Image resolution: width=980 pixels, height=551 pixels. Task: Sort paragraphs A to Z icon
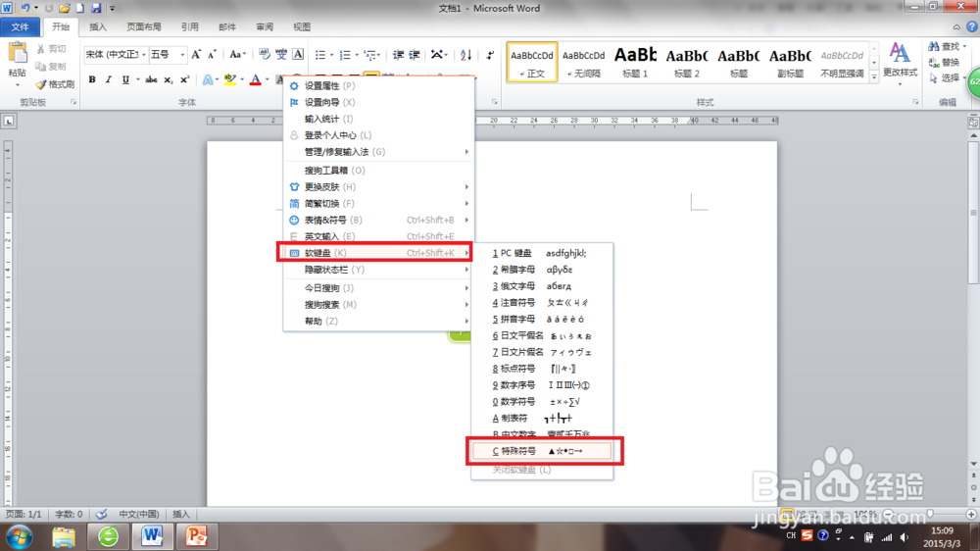(x=465, y=55)
